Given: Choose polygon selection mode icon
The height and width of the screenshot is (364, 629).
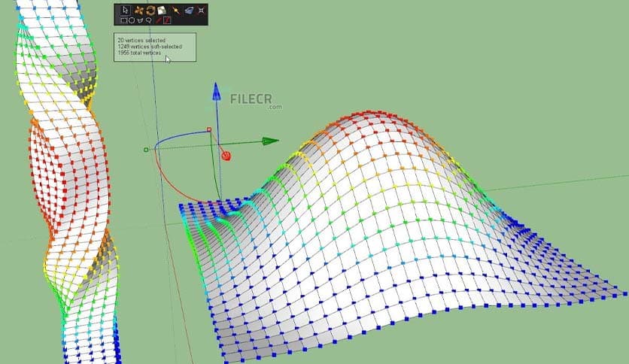Looking at the screenshot, I should point(140,20).
